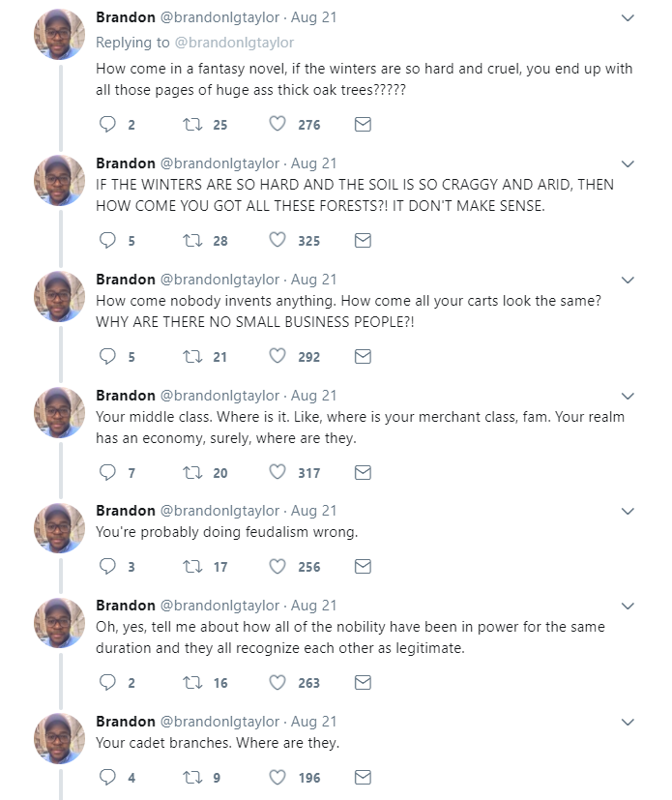Expand options menu on merchant class tweet

[628, 396]
